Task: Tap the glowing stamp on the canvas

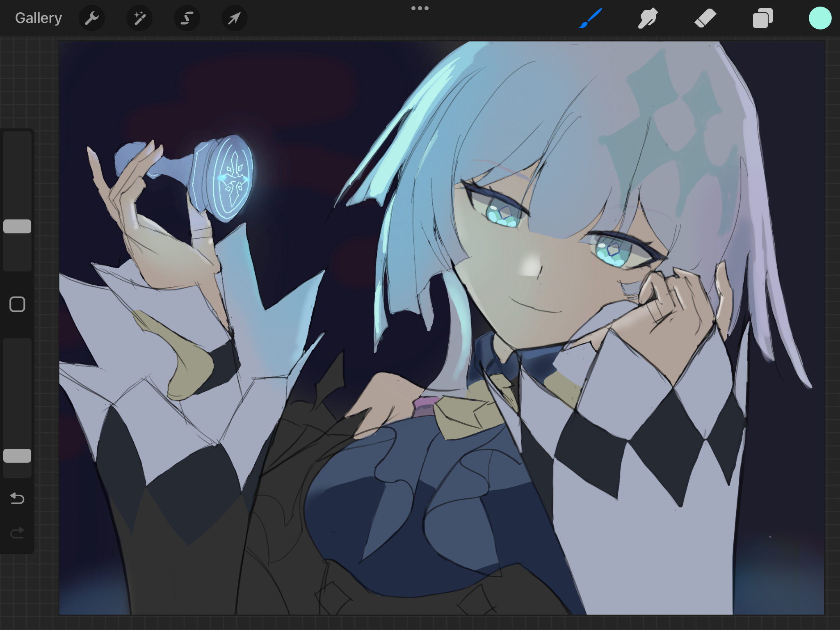Action: tap(224, 179)
